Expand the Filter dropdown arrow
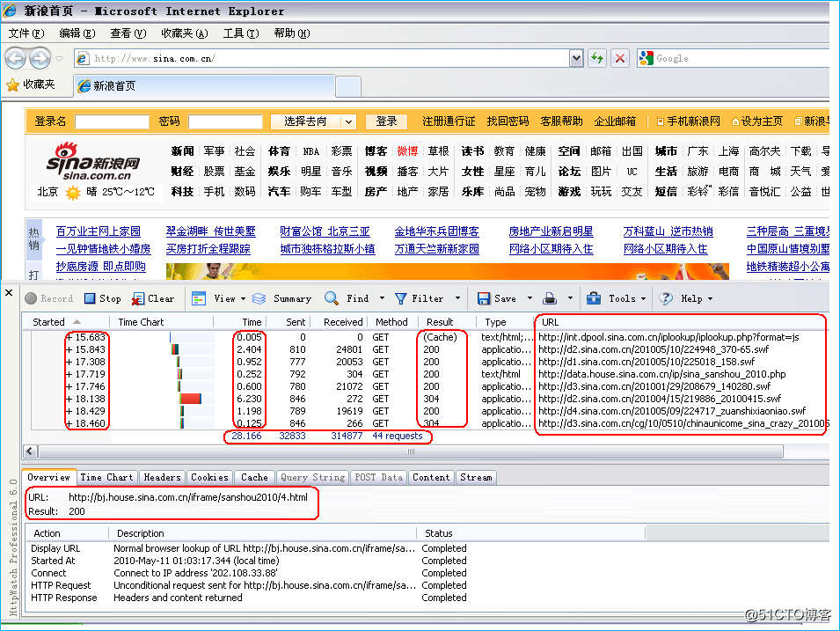 tap(457, 298)
